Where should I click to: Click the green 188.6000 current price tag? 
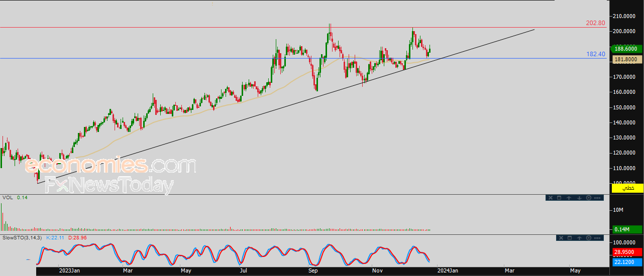pyautogui.click(x=625, y=49)
